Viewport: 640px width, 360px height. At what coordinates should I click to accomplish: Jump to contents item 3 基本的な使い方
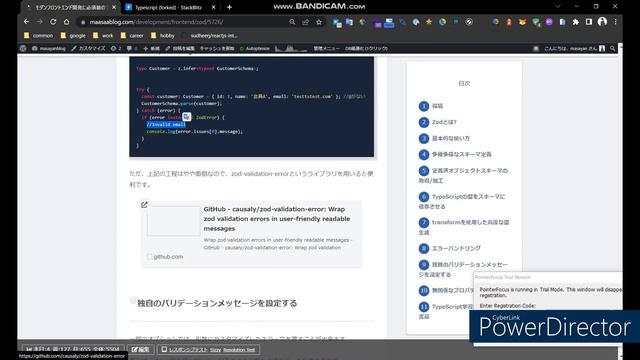coord(444,138)
